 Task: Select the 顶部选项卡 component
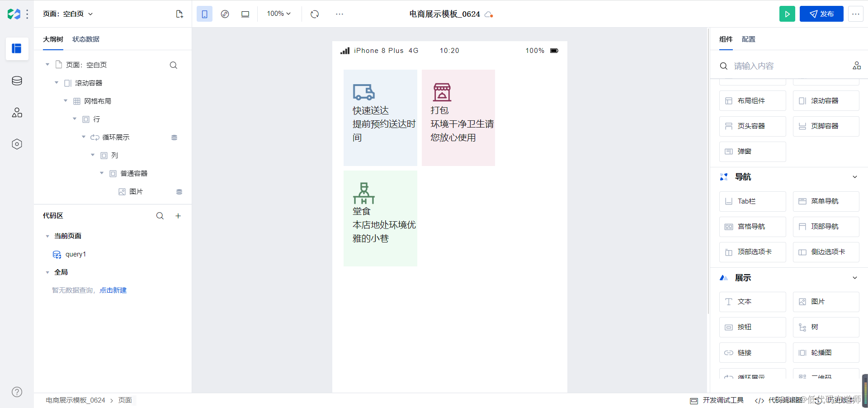753,252
